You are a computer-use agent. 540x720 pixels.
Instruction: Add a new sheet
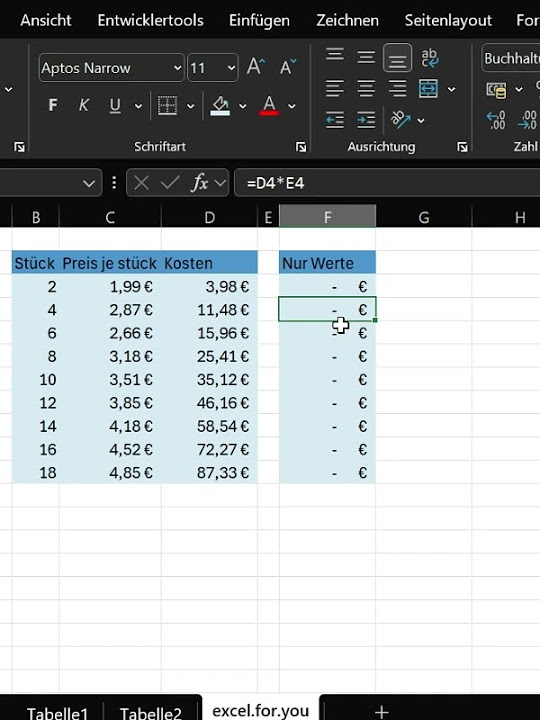click(382, 712)
